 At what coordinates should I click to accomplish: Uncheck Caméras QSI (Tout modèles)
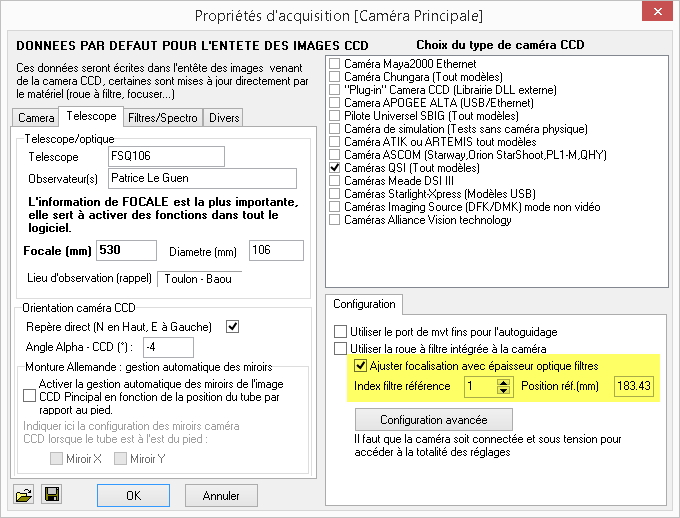tap(334, 167)
